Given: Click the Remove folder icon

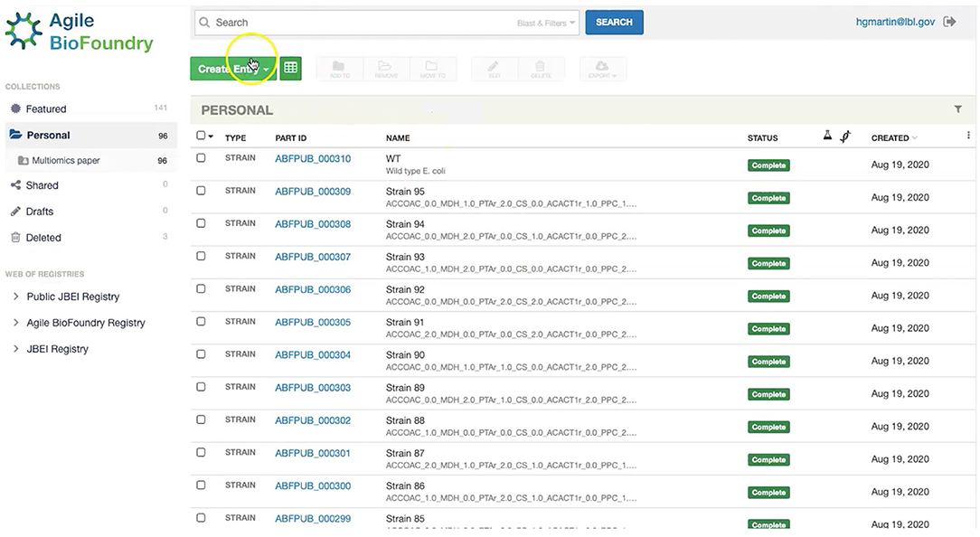Looking at the screenshot, I should 386,69.
